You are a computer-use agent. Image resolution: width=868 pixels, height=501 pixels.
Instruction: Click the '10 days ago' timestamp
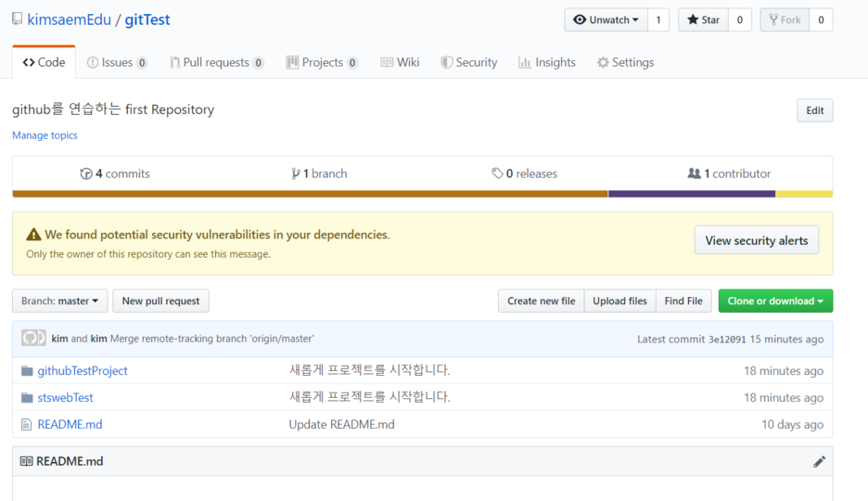(x=792, y=425)
